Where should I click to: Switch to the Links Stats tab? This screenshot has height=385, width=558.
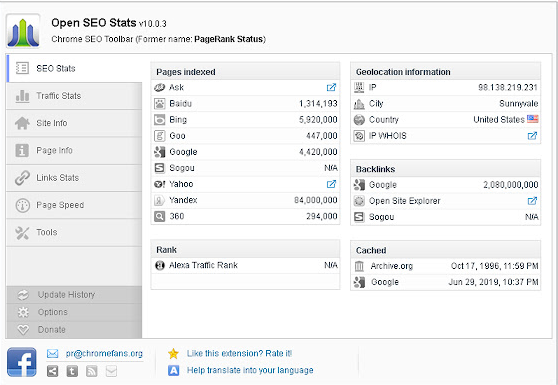pos(74,178)
